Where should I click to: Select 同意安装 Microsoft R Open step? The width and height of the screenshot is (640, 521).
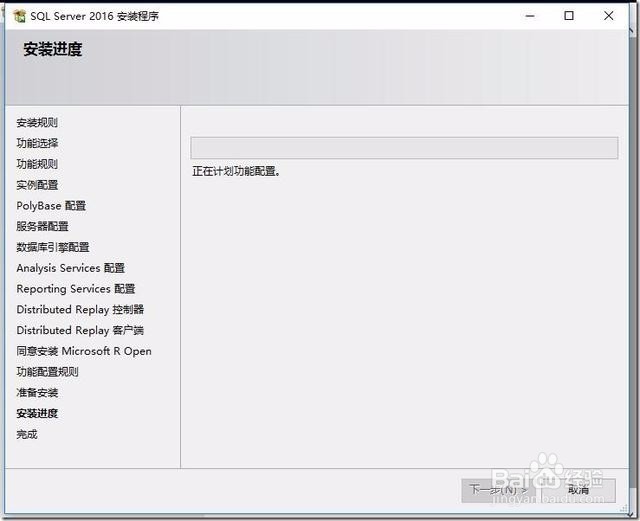[x=84, y=351]
